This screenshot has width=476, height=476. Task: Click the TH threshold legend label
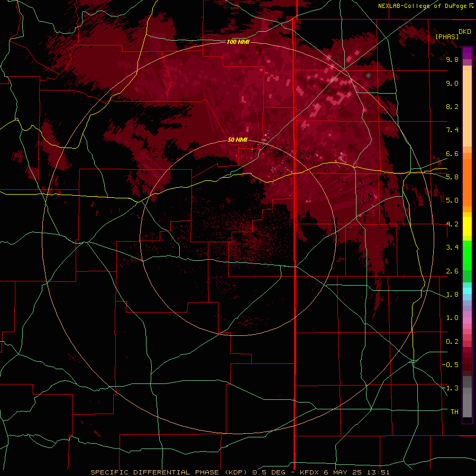click(x=454, y=411)
